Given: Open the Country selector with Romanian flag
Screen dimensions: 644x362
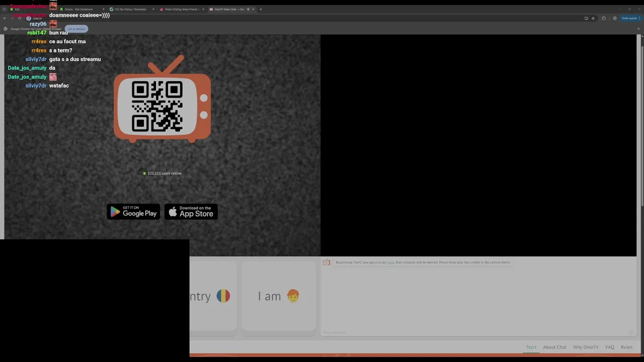Looking at the screenshot, I should tap(213, 296).
